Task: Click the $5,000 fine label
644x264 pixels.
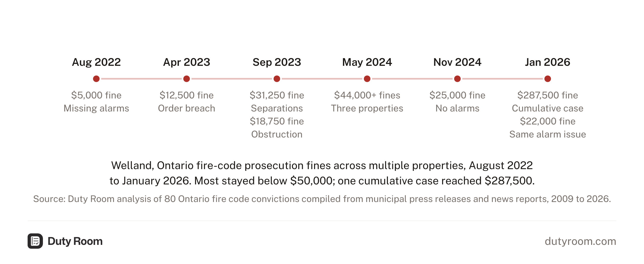Action: click(x=96, y=95)
